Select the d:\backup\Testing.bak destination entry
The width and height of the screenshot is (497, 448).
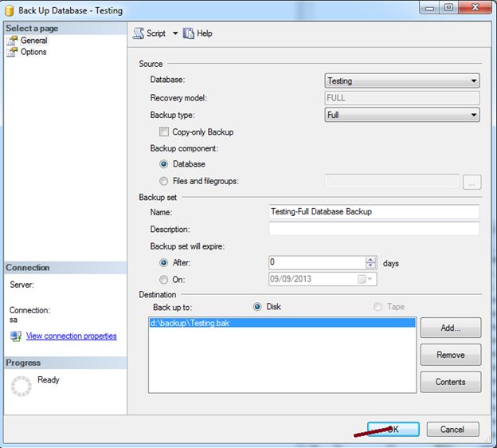pyautogui.click(x=282, y=323)
